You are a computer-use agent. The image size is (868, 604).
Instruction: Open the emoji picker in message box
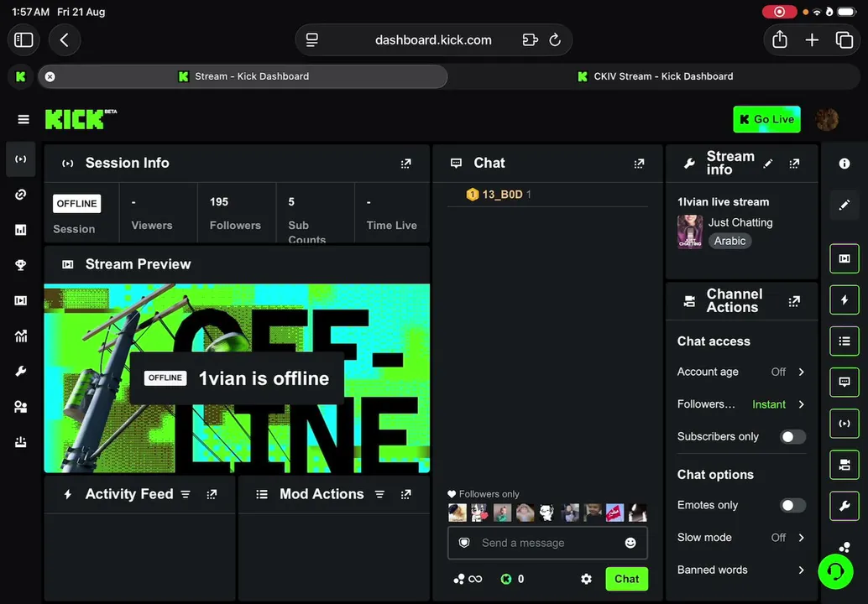click(x=630, y=543)
